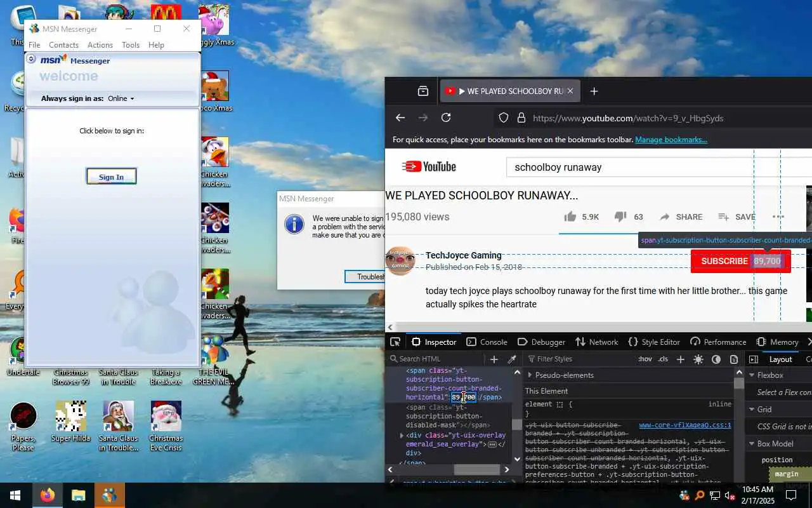Switch to the Style Editor tab
This screenshot has width=812, height=508.
tap(653, 342)
